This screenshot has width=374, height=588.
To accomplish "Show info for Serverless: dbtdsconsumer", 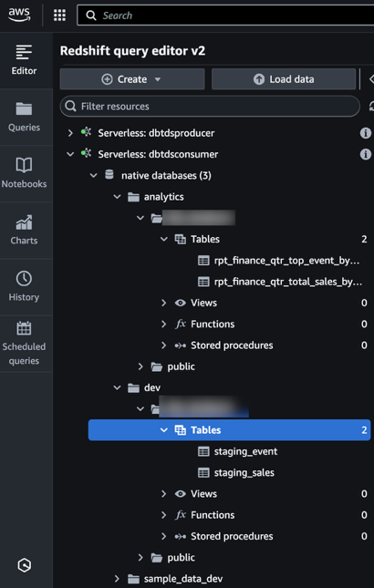I will (366, 154).
